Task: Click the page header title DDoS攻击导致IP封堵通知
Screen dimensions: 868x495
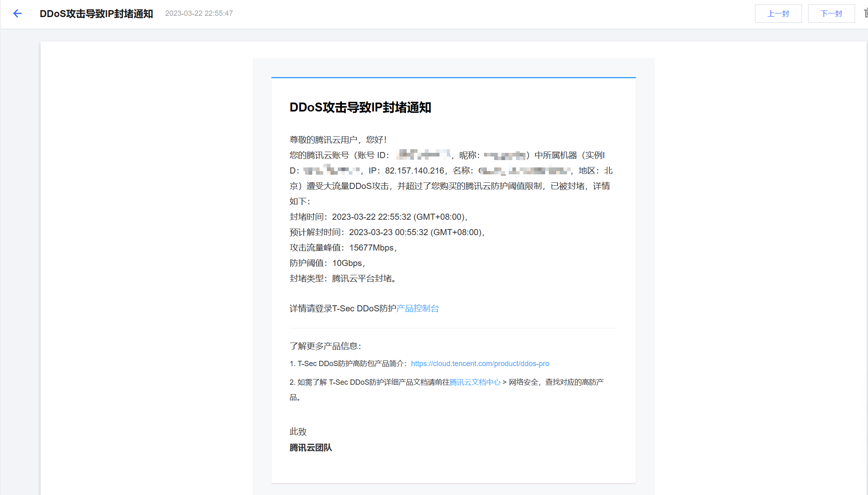Action: [x=96, y=13]
